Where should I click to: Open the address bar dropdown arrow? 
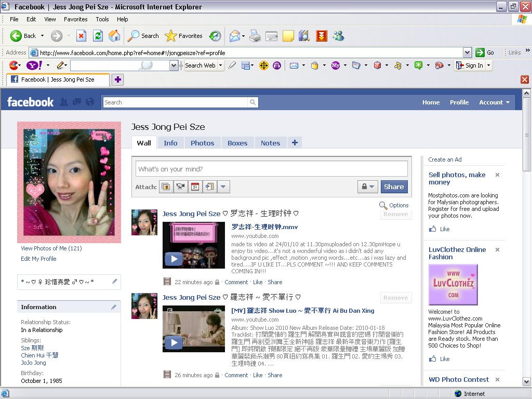[x=467, y=52]
